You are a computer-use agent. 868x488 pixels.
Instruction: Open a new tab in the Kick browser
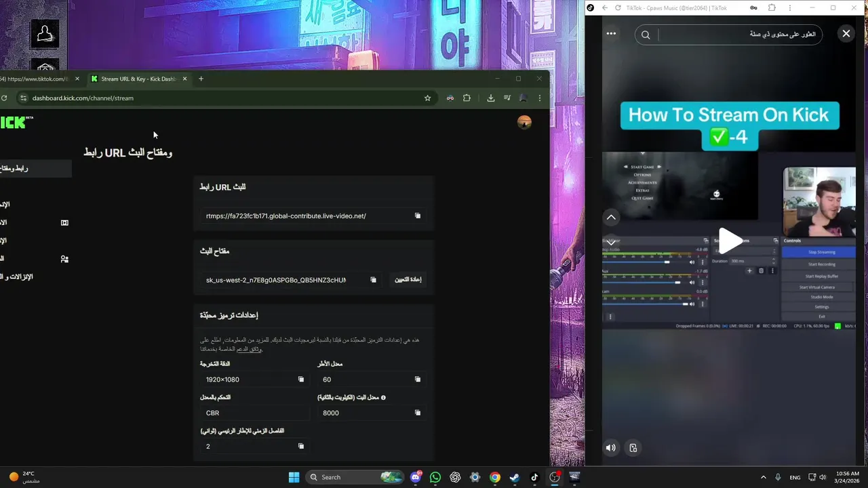pos(201,79)
